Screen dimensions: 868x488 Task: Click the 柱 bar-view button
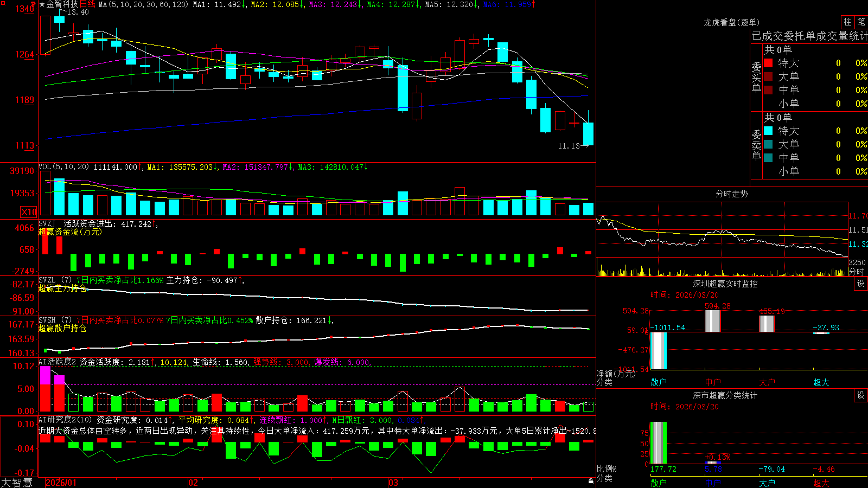click(847, 22)
